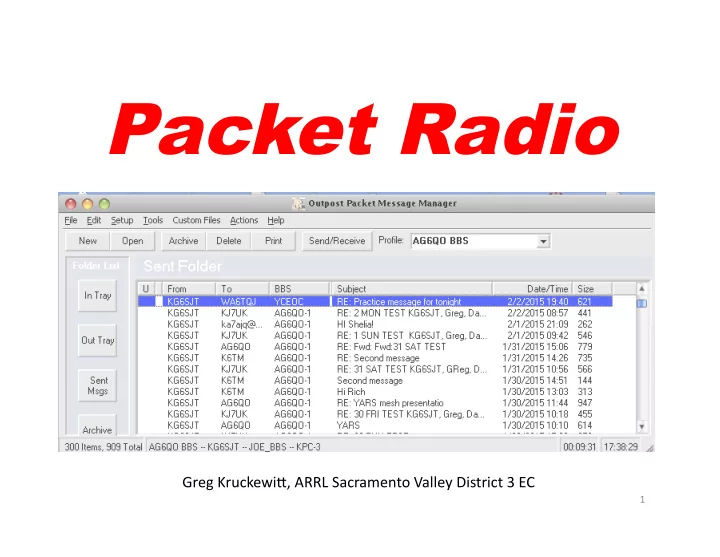
Task: Start a Send/Receive session
Action: click(x=337, y=241)
